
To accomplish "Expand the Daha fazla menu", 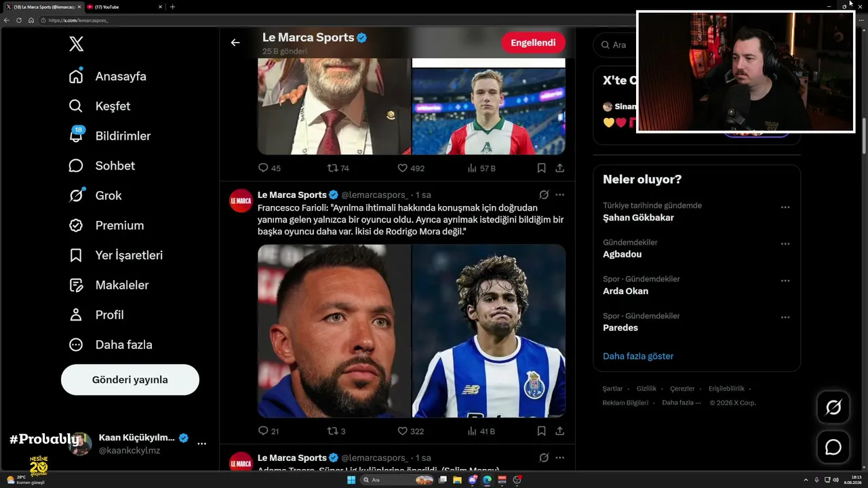I will point(111,345).
